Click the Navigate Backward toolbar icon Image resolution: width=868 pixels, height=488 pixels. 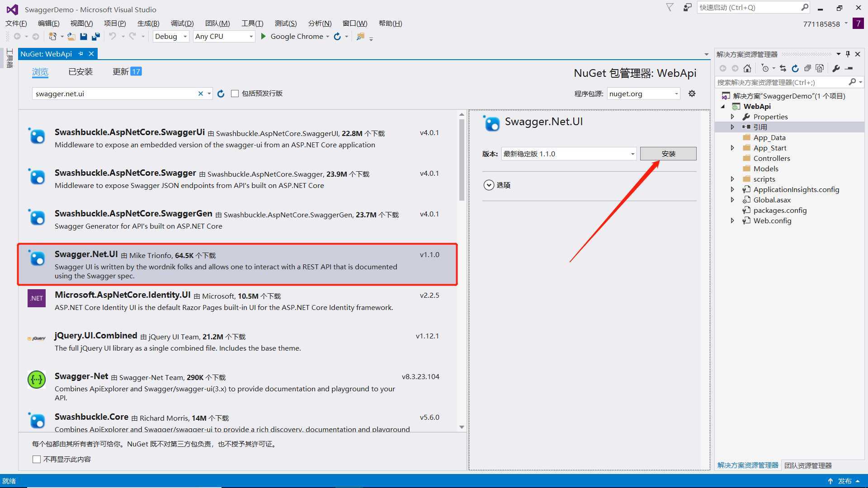coord(17,36)
